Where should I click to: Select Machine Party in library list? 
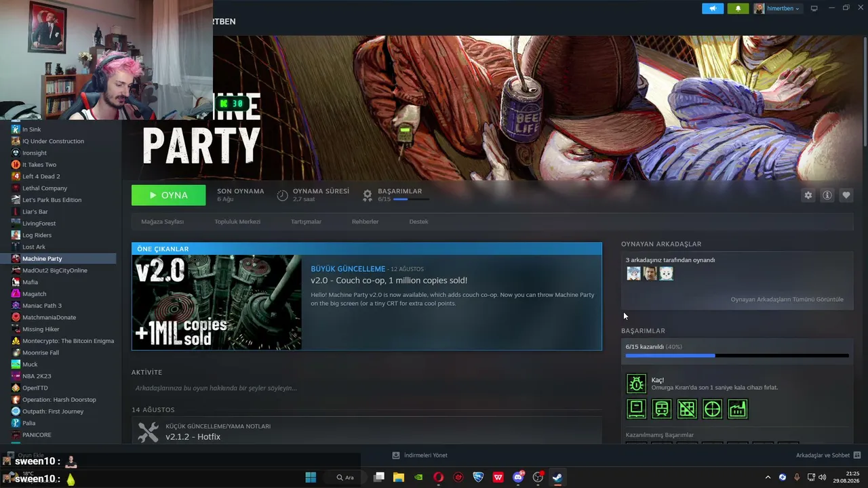point(58,259)
